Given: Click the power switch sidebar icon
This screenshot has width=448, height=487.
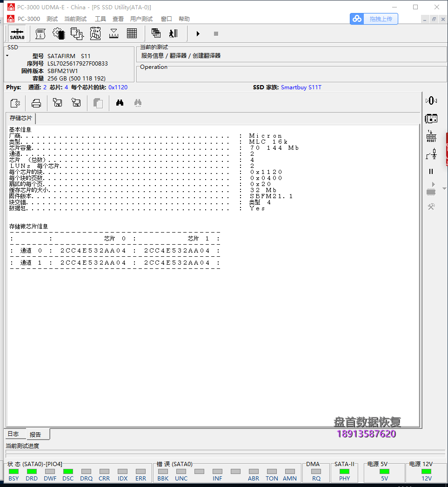Looking at the screenshot, I should coord(431,154).
